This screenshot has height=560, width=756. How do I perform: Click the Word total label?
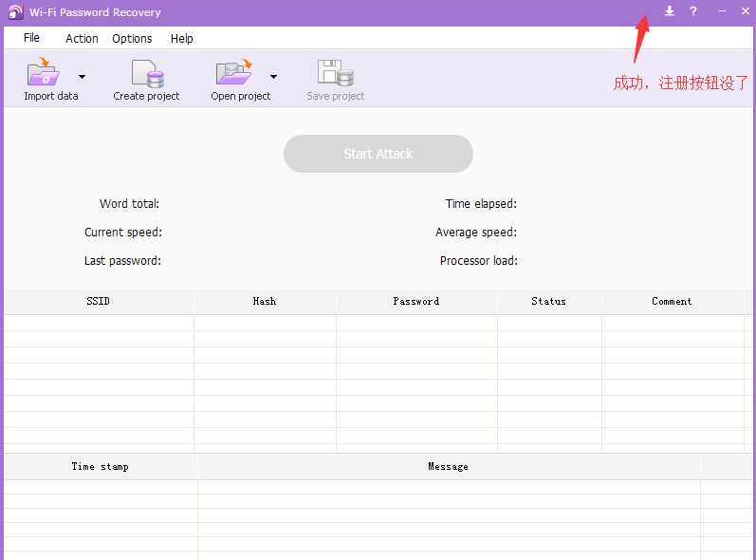[129, 203]
